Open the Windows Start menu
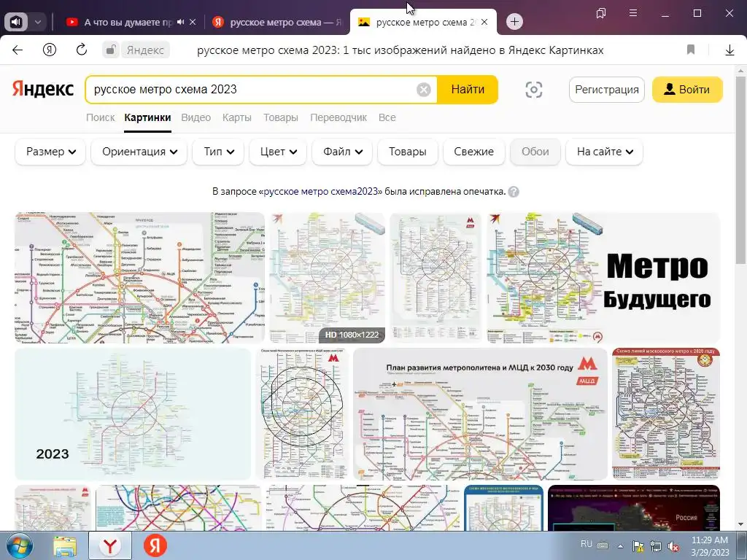 [x=19, y=545]
